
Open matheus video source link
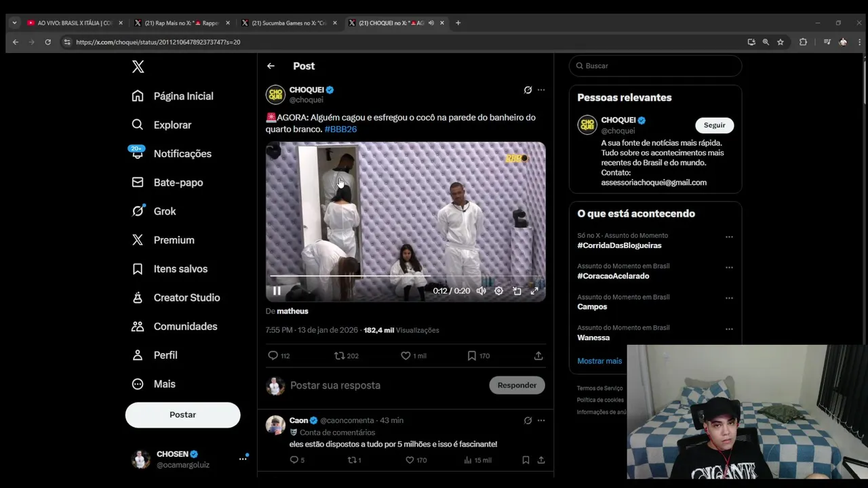point(292,311)
